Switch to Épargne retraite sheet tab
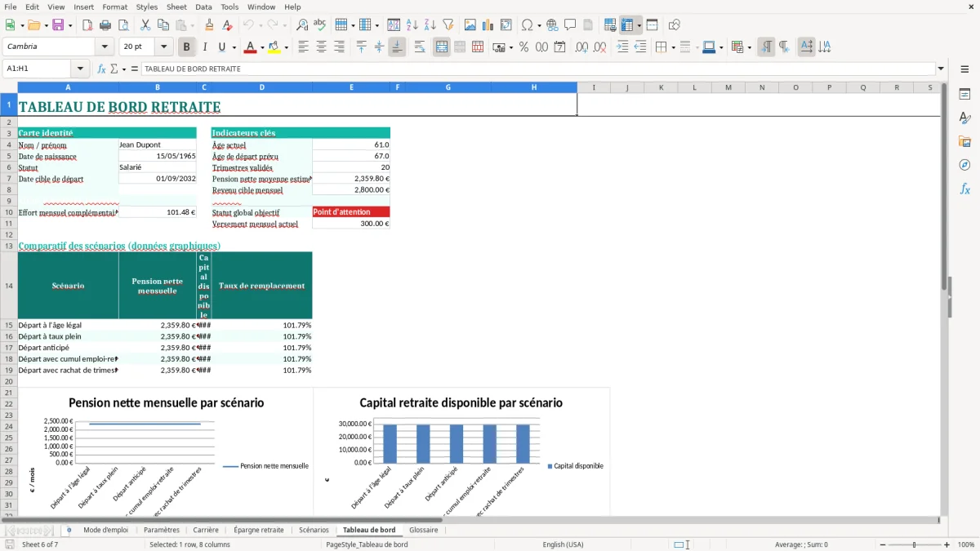The image size is (980, 551). point(259,530)
